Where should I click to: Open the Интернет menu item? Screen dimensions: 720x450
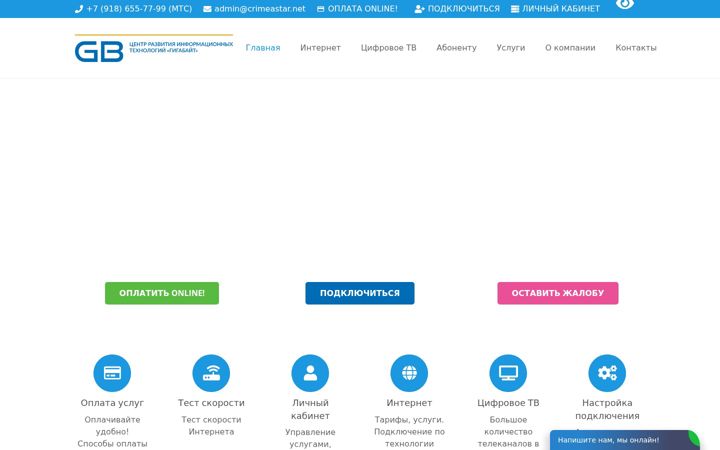(320, 48)
